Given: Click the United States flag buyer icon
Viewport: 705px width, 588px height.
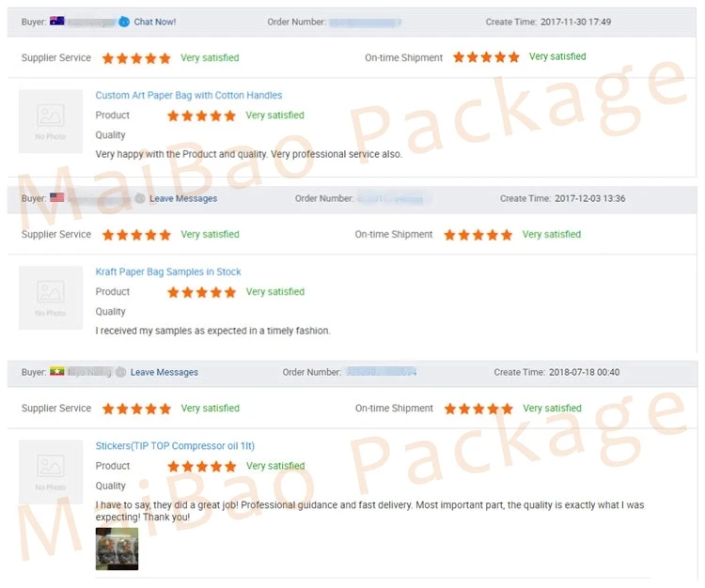Looking at the screenshot, I should coord(57,197).
